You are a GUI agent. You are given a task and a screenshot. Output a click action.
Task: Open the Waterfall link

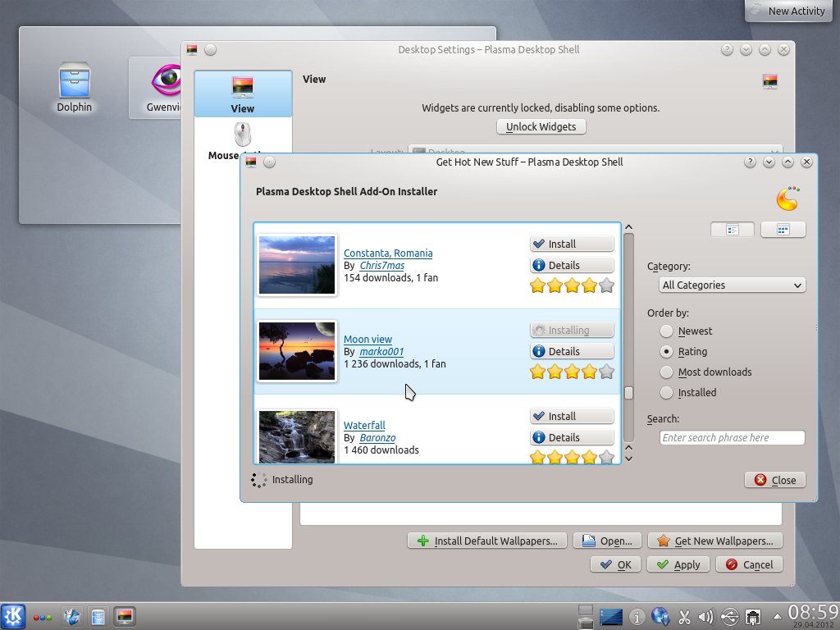(x=364, y=426)
